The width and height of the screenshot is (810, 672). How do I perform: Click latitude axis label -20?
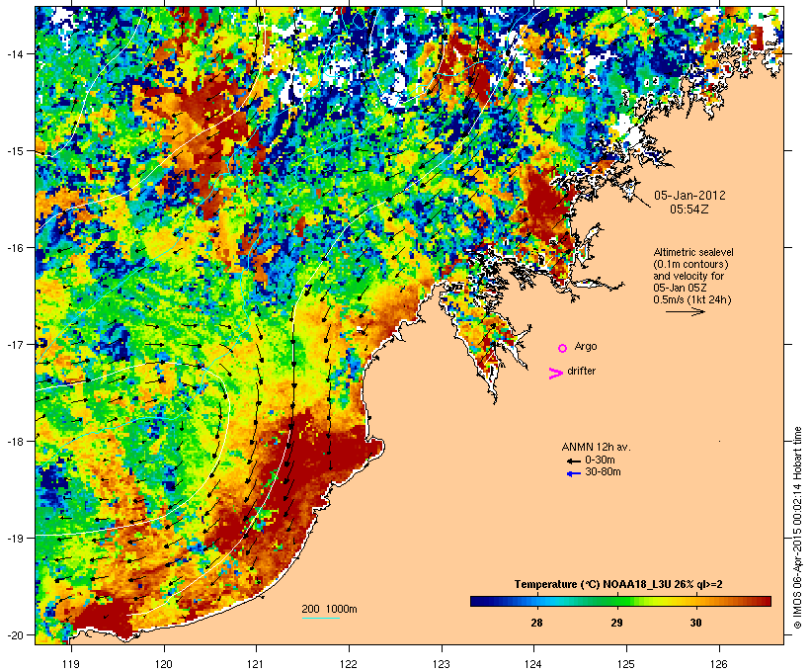pos(14,634)
